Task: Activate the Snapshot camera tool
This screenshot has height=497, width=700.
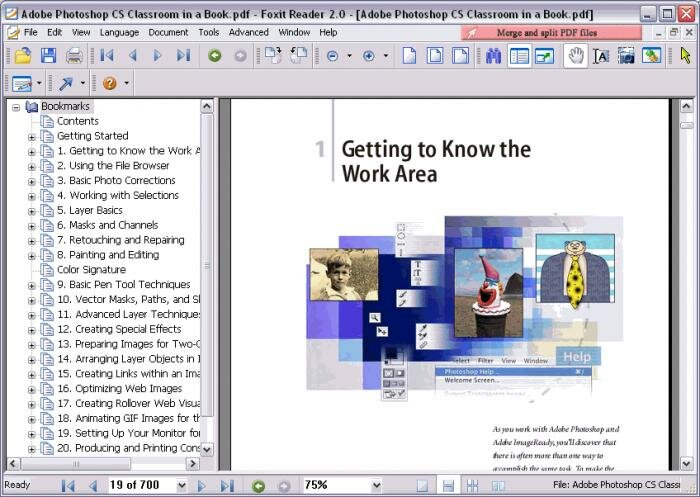Action: pos(626,56)
